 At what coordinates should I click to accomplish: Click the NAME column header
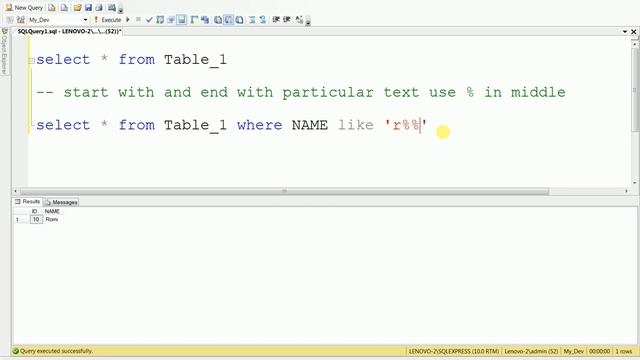pos(52,211)
